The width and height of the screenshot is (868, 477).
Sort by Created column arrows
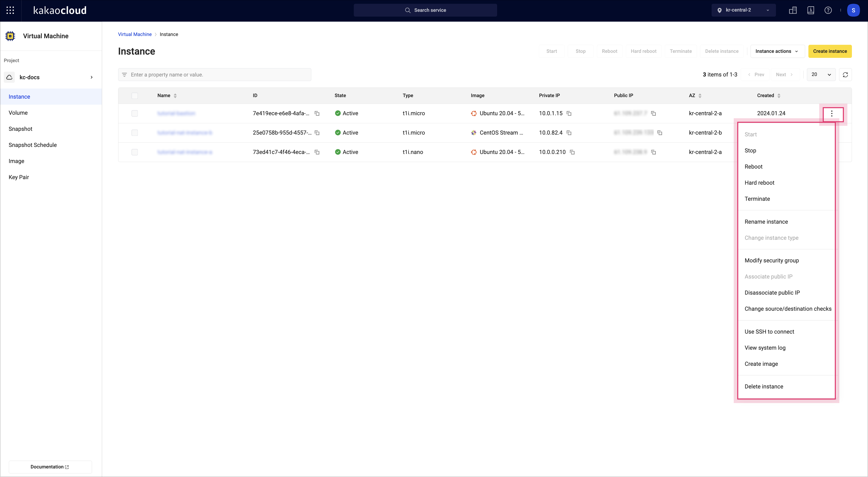(x=779, y=96)
